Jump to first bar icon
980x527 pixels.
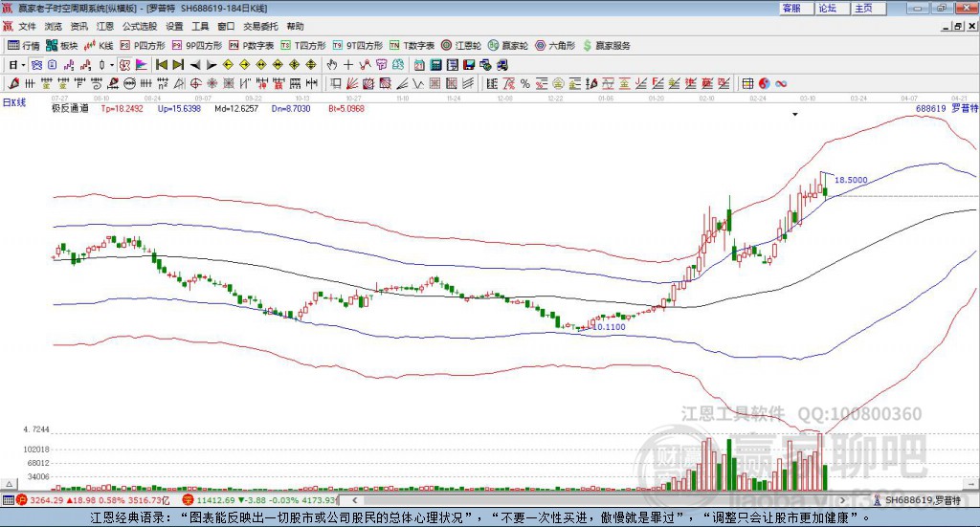161,65
